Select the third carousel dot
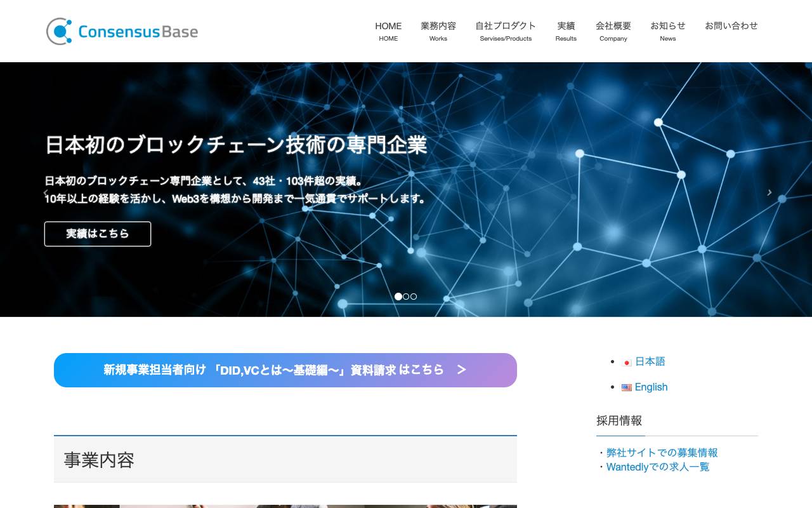 [414, 297]
